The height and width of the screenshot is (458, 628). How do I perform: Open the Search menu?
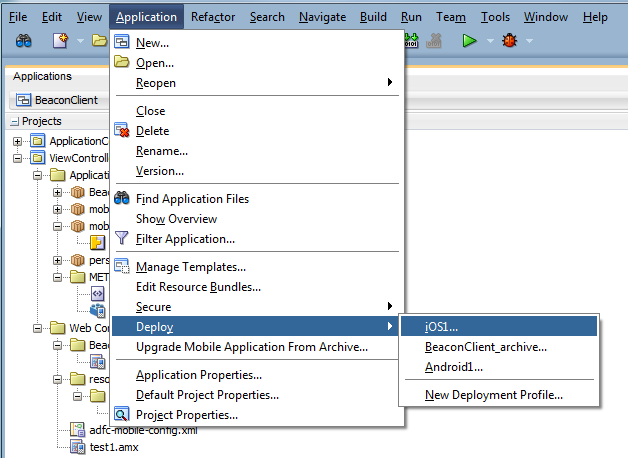click(267, 17)
